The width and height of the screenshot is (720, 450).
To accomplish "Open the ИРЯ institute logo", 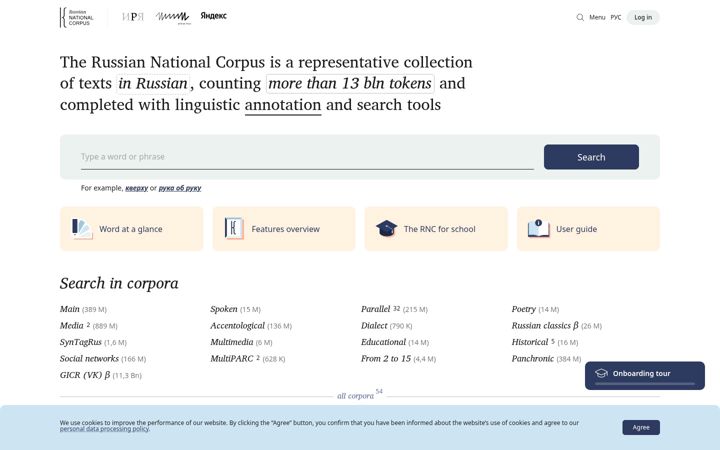I will point(133,17).
